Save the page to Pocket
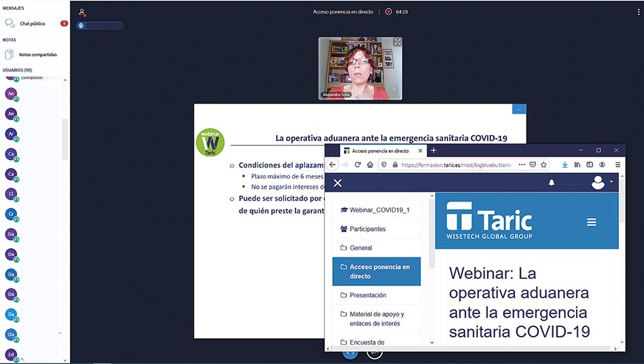 [x=532, y=164]
